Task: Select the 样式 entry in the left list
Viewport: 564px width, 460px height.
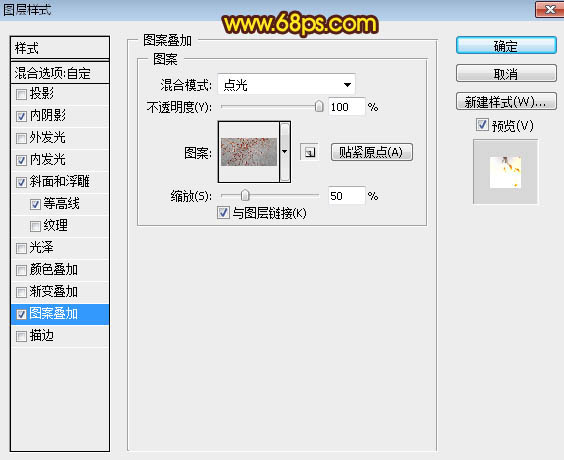Action: click(x=60, y=48)
